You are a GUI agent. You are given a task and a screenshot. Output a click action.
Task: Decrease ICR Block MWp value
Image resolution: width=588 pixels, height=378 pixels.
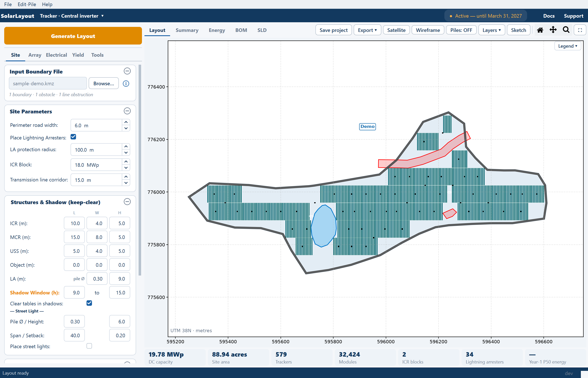[126, 168]
